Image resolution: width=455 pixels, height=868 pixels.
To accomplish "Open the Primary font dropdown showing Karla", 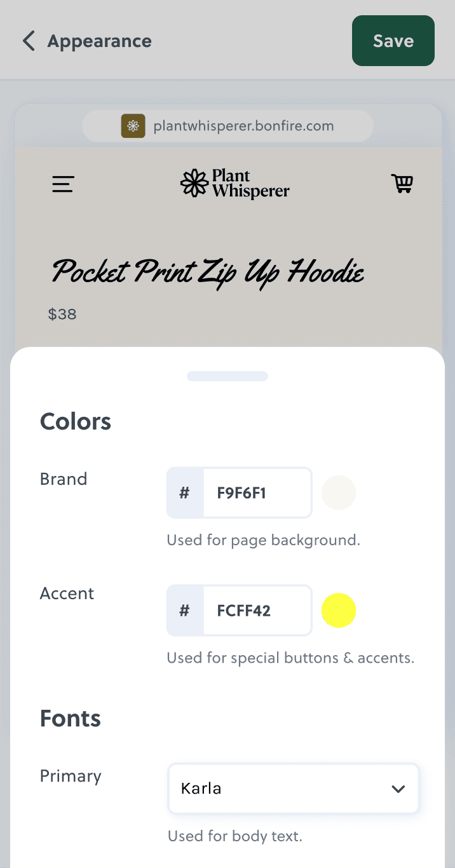I will coord(294,789).
